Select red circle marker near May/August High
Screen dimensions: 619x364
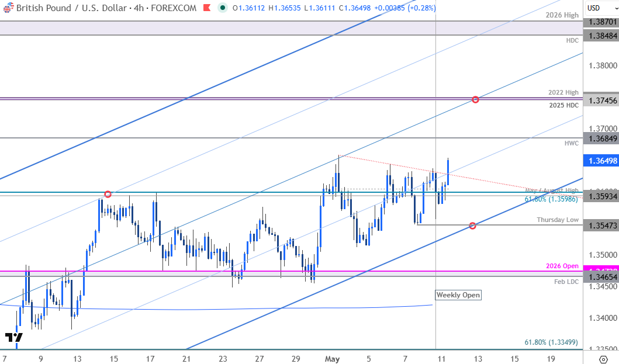pos(108,194)
